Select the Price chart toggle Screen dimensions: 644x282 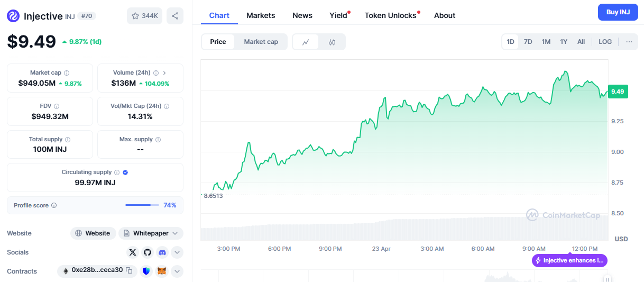[218, 42]
